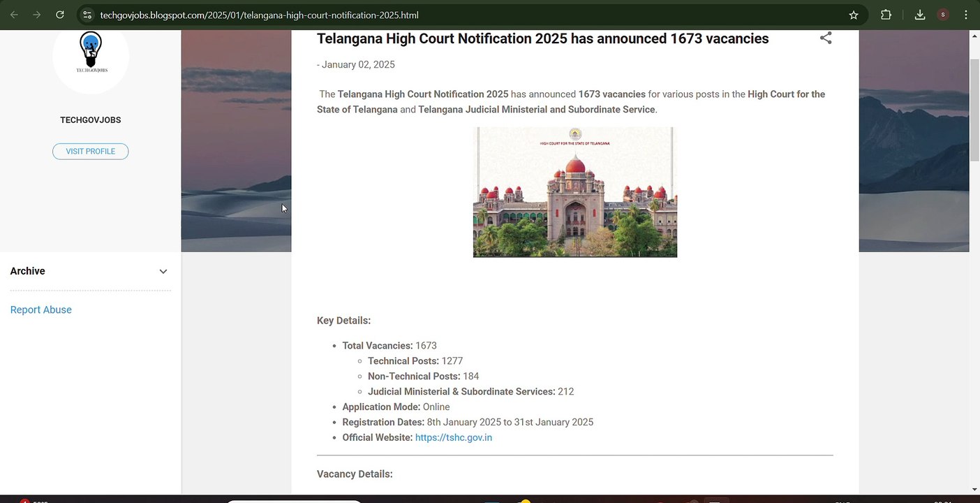
Task: Click the 'Total Vacancies: 1673' line
Action: tap(389, 346)
